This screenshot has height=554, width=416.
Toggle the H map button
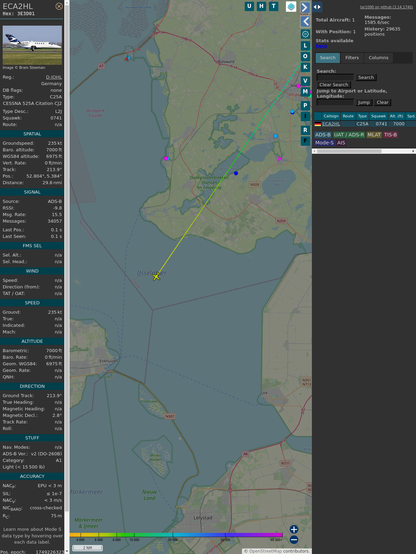coord(261,6)
